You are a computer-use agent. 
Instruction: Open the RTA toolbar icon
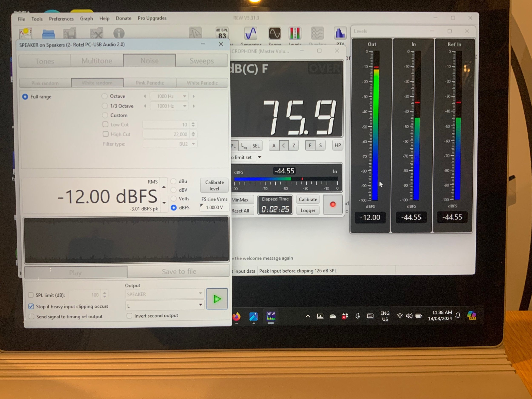click(x=340, y=34)
